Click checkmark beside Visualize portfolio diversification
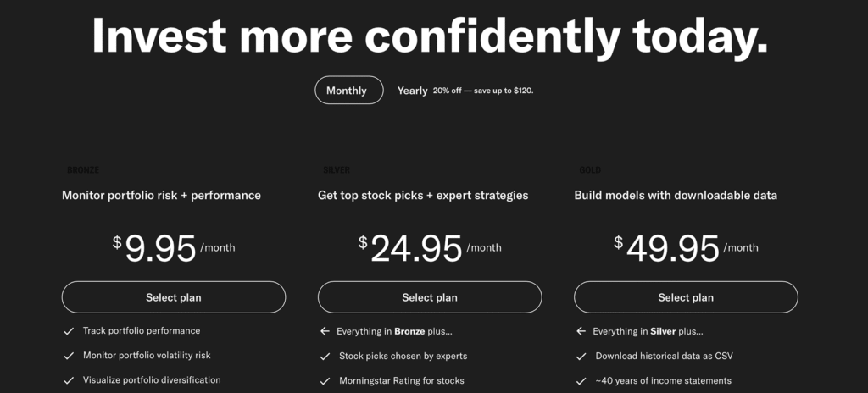The width and height of the screenshot is (868, 393). [x=69, y=380]
